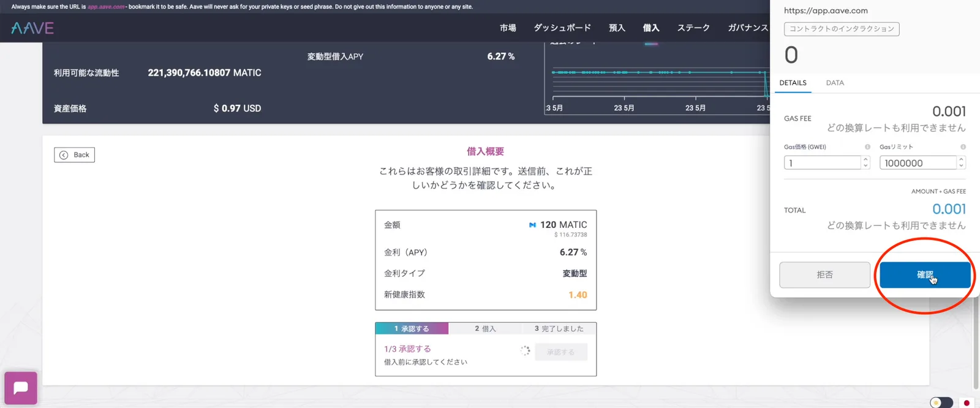
Task: Click the GAS FEE 0.001 value
Action: 949,111
